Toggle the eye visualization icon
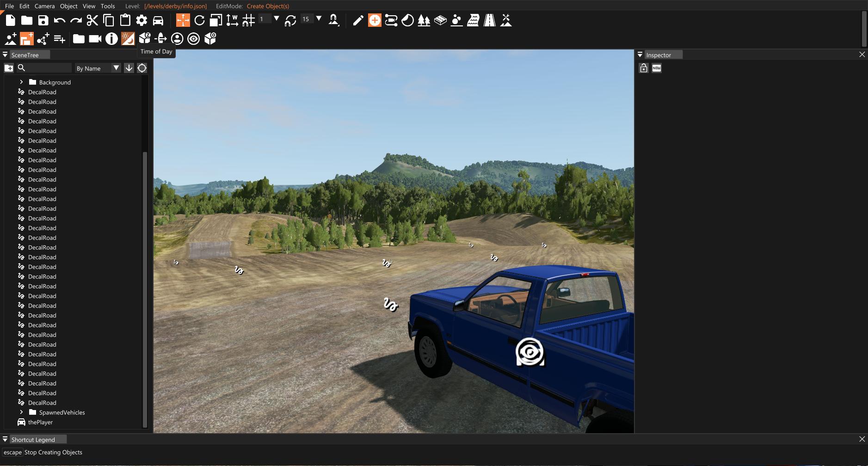Viewport: 868px width, 466px height. pos(194,39)
